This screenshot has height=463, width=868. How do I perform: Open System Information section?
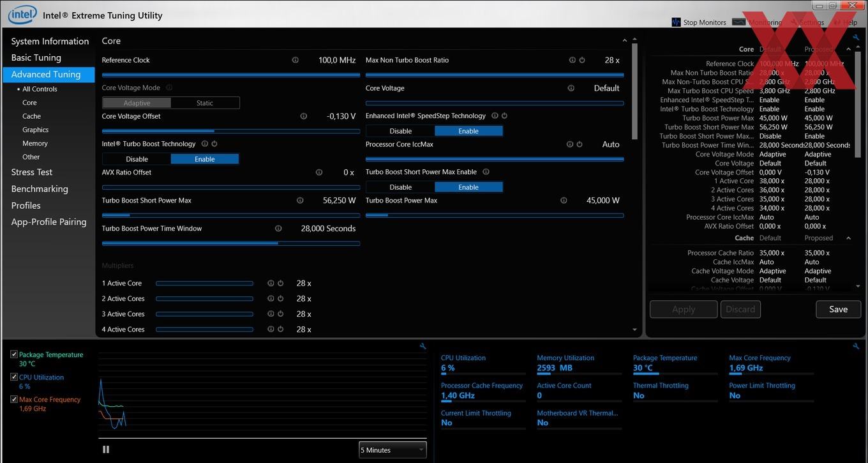click(50, 41)
